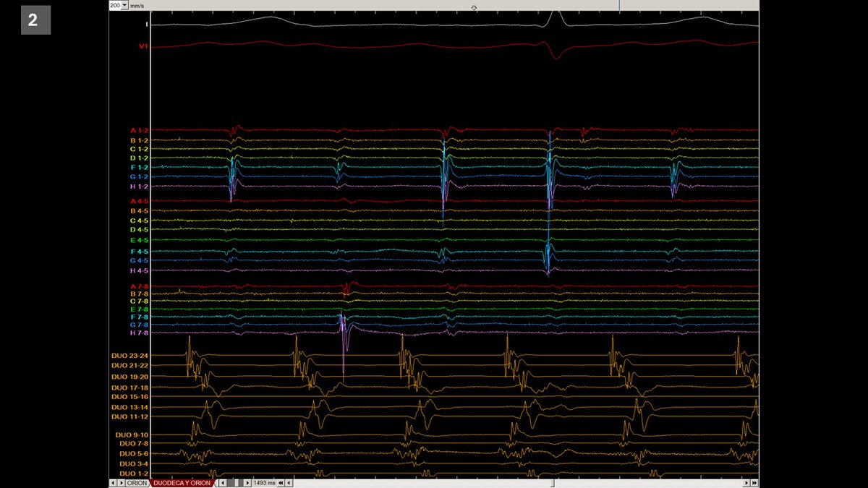Select the F 1-2 channel label

click(139, 168)
